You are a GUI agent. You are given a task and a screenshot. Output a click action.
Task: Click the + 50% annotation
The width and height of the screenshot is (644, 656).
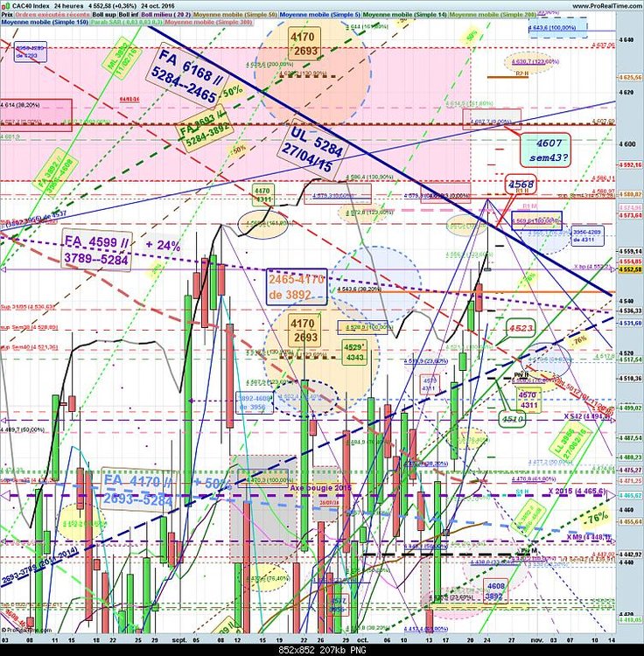pos(213,484)
